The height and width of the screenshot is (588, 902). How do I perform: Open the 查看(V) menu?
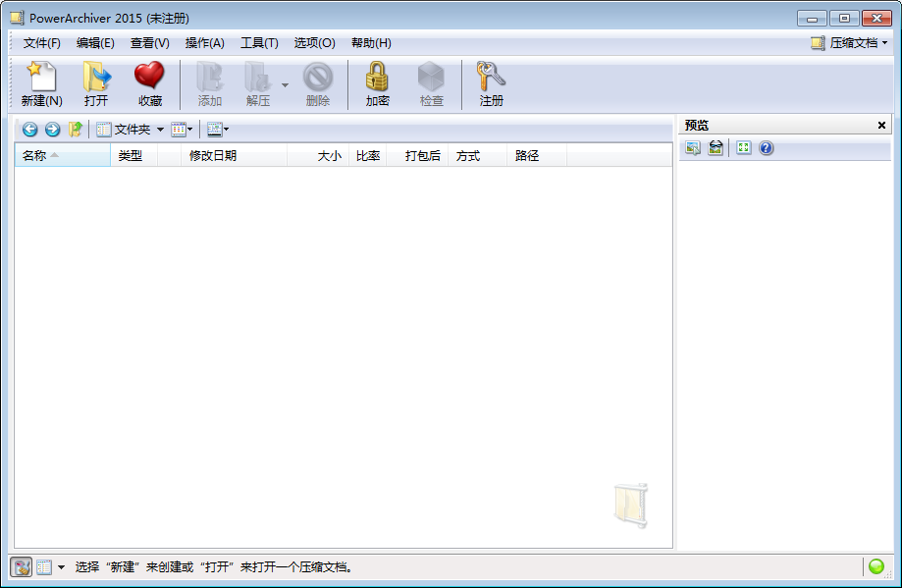149,43
